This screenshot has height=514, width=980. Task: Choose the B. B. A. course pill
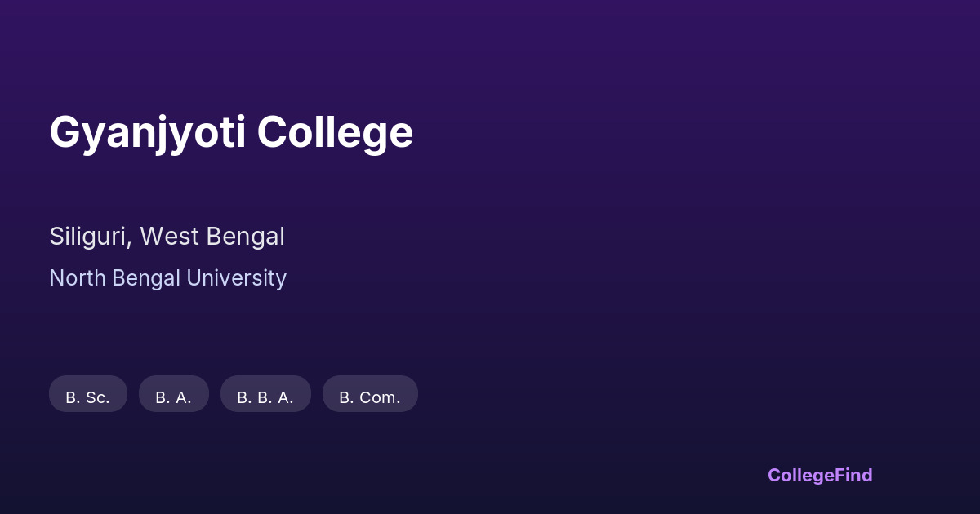pos(265,395)
